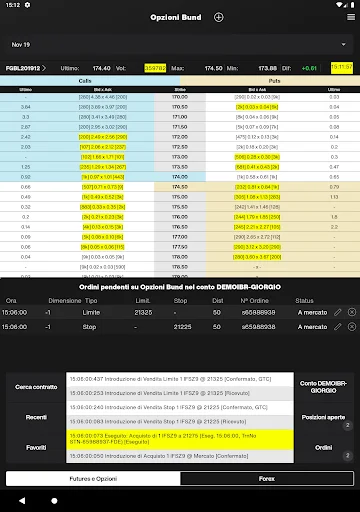Tap the plus circle icon beside Opzioni Bund
Screen dimensions: 360x512
[x=219, y=17]
